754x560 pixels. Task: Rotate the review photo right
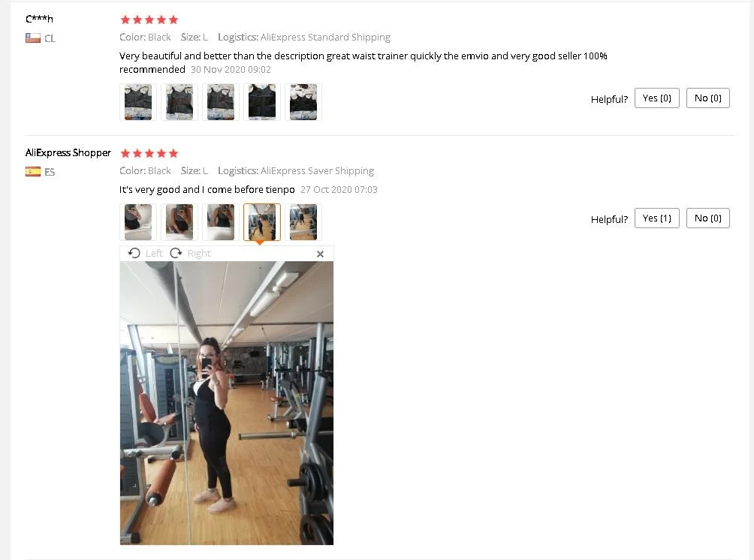pos(191,253)
